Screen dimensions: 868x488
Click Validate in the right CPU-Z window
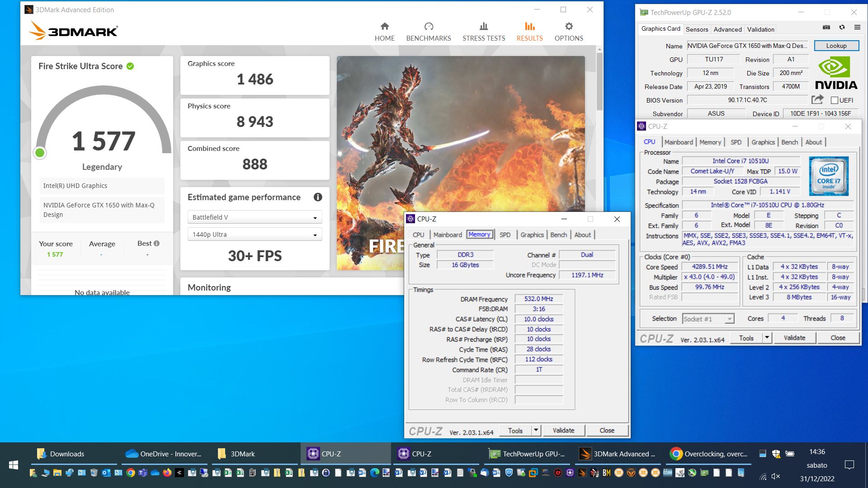tap(794, 338)
